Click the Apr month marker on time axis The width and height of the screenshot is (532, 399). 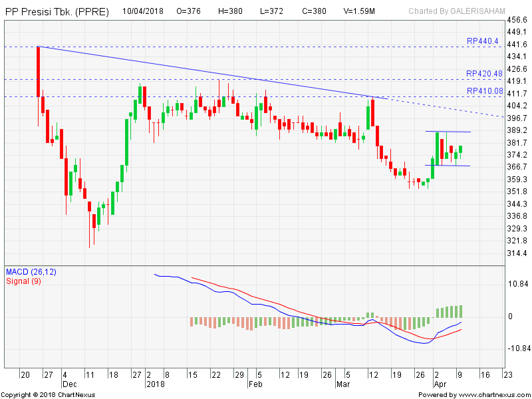[440, 384]
